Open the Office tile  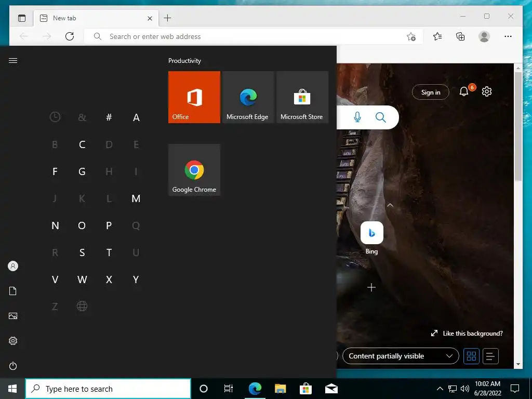point(194,97)
